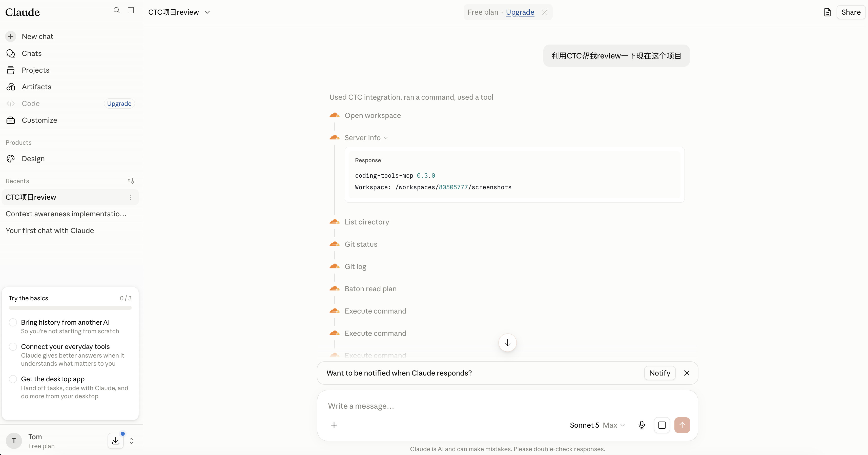Screen dimensions: 868x455
Task: Check off Bring history from another AI
Action: (13, 323)
